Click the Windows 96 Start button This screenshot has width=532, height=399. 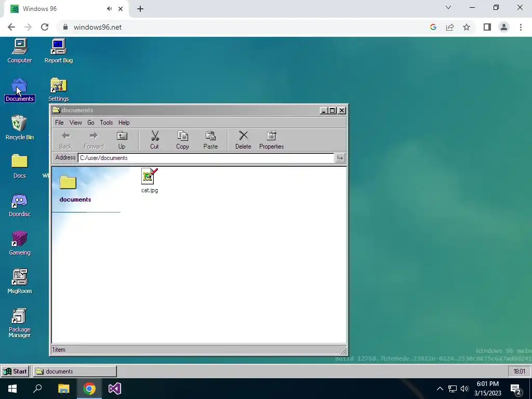[15, 371]
